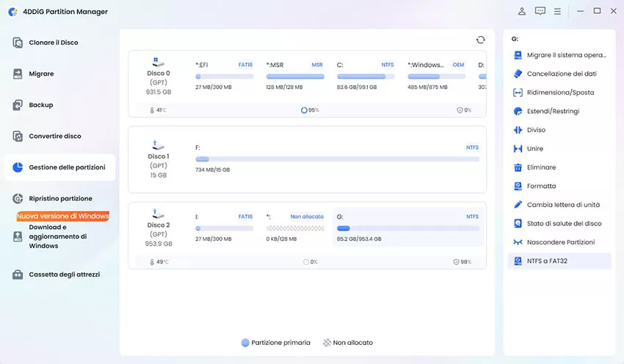Select the G: NTFS partition on Disco 2
Screen dimensions: 624x364
[x=407, y=226]
